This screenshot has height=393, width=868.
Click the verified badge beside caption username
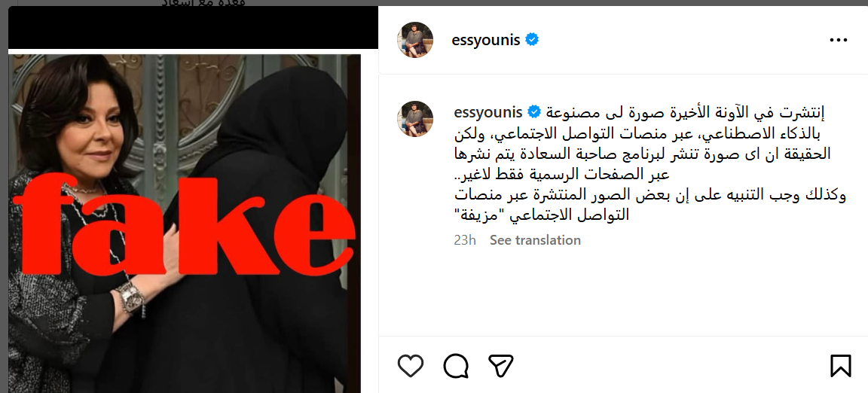[x=534, y=112]
